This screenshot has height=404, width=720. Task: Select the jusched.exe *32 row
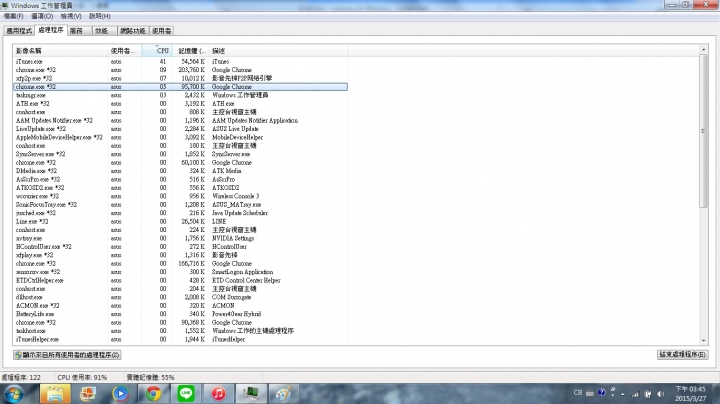pyautogui.click(x=180, y=213)
